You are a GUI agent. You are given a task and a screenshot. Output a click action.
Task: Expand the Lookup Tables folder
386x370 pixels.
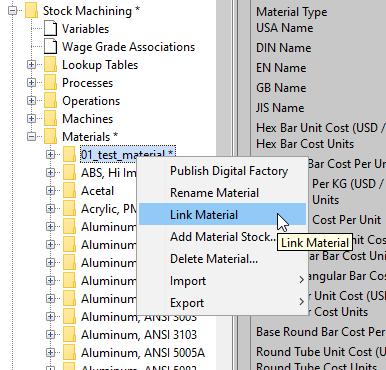[x=31, y=65]
